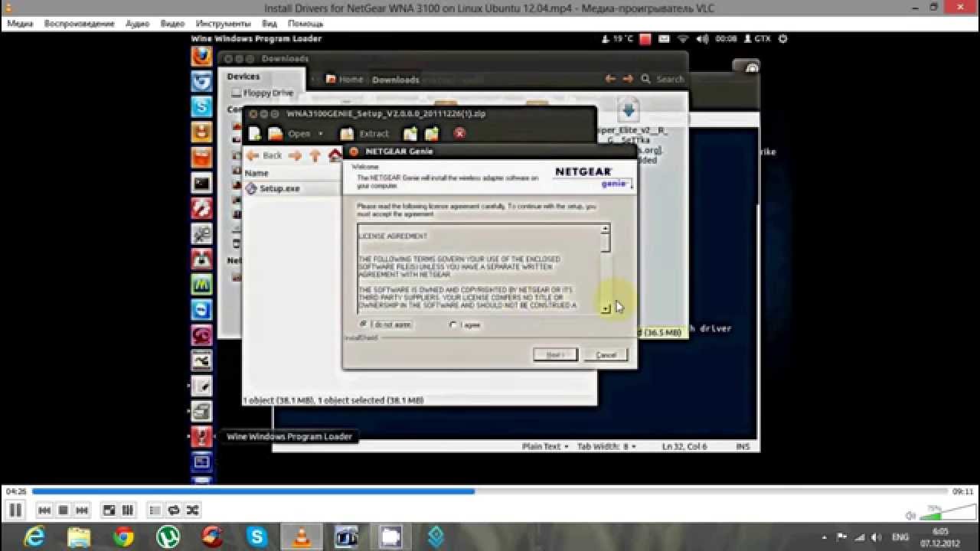Click the up arrow in archive manager
The height and width of the screenshot is (551, 980).
[x=315, y=155]
